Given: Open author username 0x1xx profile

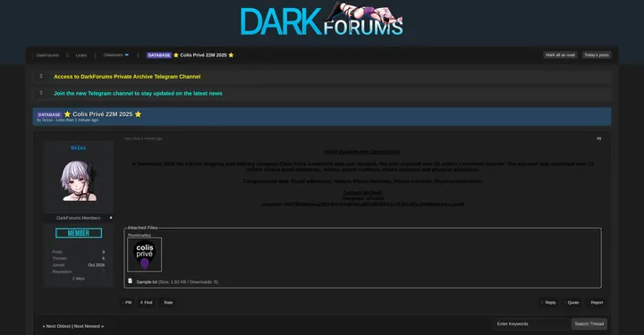Looking at the screenshot, I should (x=78, y=147).
